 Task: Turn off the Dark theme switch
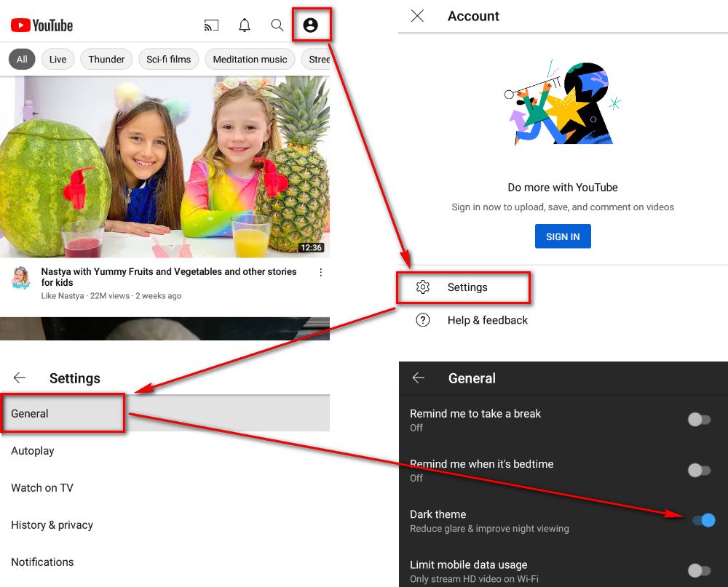click(703, 520)
